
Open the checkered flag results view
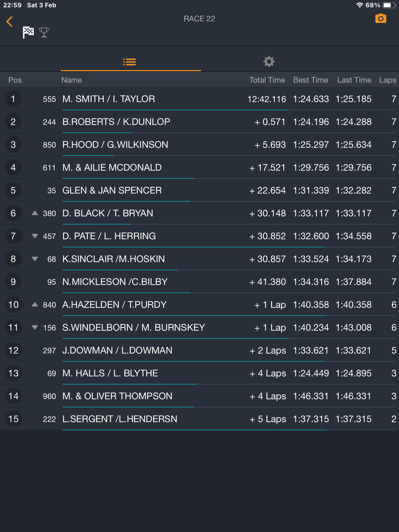pyautogui.click(x=28, y=32)
